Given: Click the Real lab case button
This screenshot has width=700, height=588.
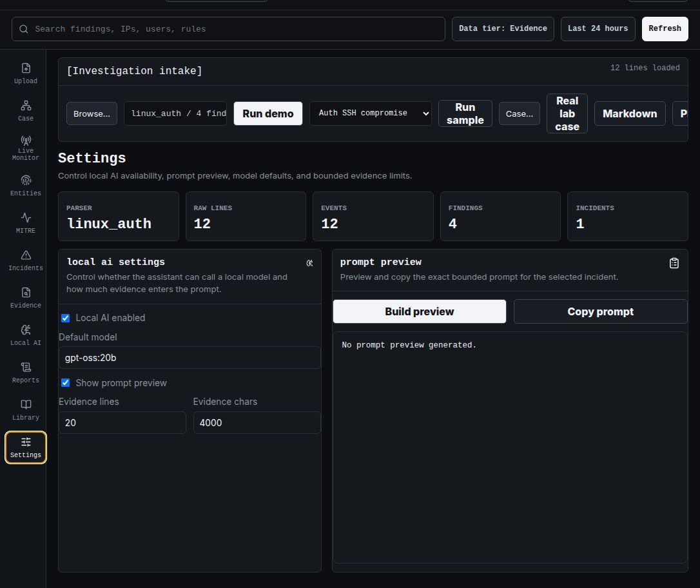Looking at the screenshot, I should (x=567, y=113).
